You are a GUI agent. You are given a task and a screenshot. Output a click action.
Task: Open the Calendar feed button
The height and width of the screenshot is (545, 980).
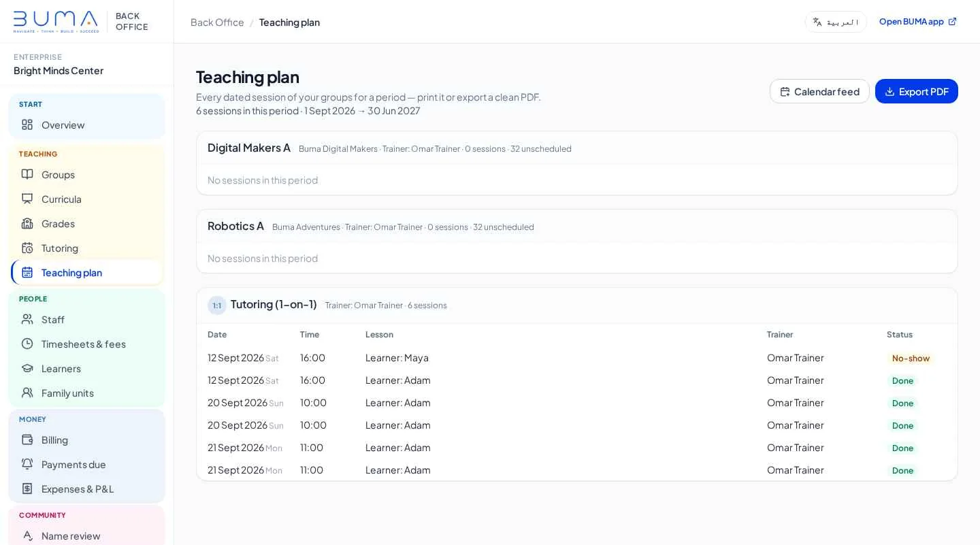[819, 91]
